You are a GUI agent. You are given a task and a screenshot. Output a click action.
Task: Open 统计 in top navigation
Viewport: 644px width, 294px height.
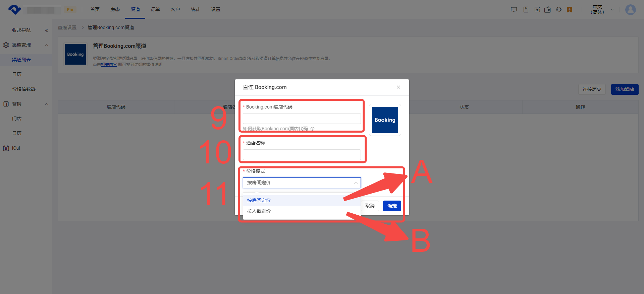pos(196,10)
